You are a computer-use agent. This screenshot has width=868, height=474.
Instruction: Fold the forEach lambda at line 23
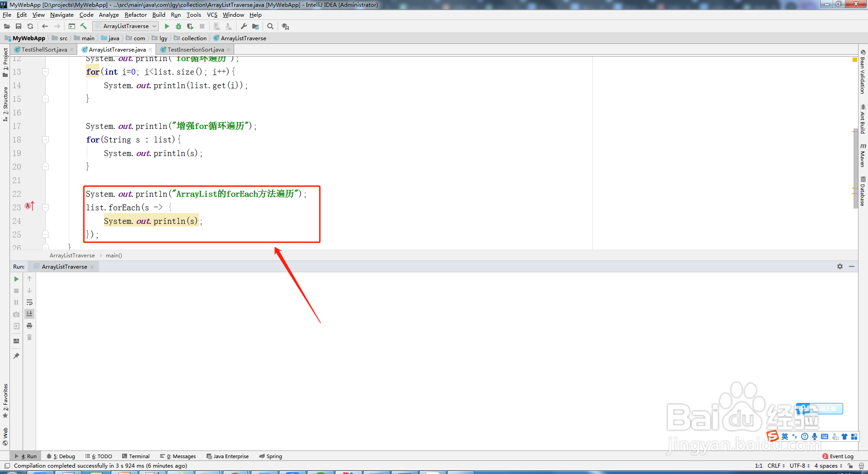(45, 207)
